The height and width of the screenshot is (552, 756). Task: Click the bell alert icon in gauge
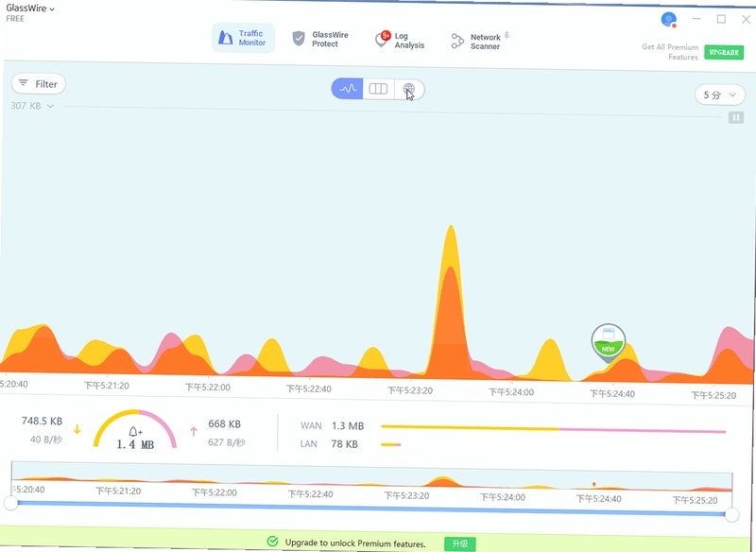tap(134, 430)
